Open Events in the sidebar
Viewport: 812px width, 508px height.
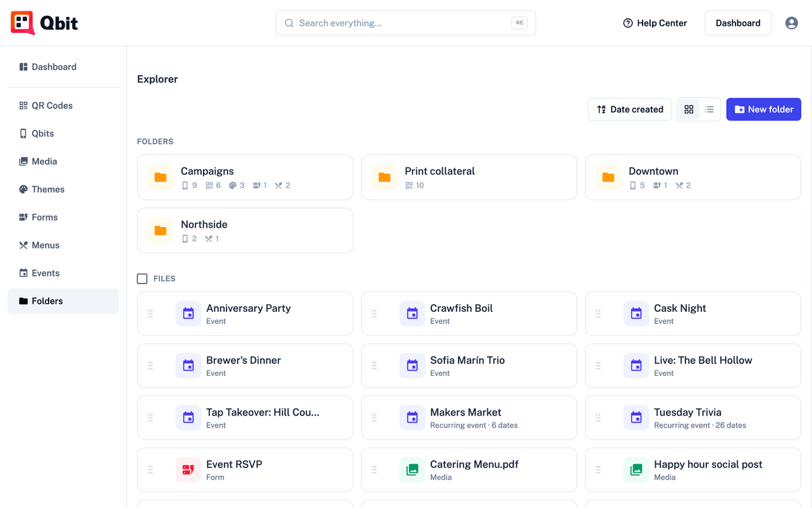click(63, 273)
